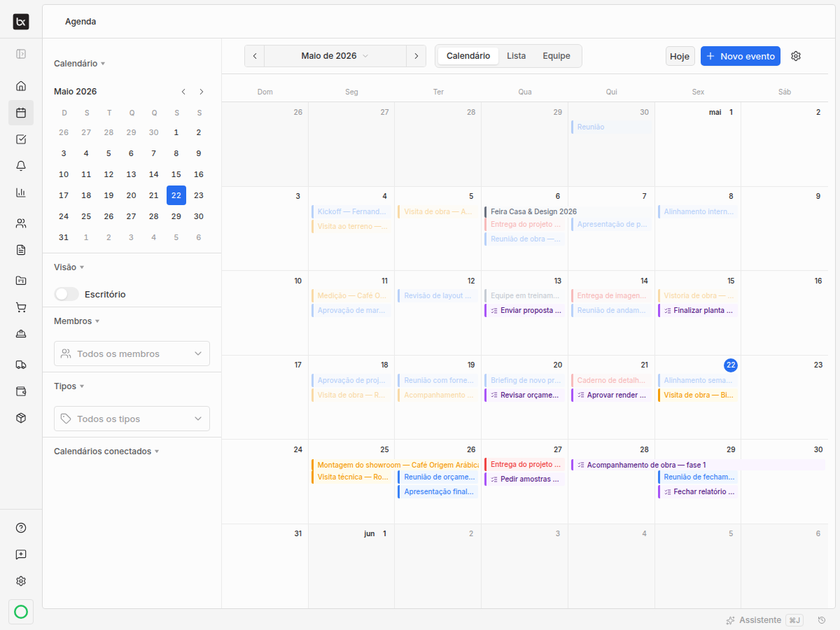This screenshot has width=840, height=630.
Task: Open the home icon in sidebar
Action: coord(21,86)
